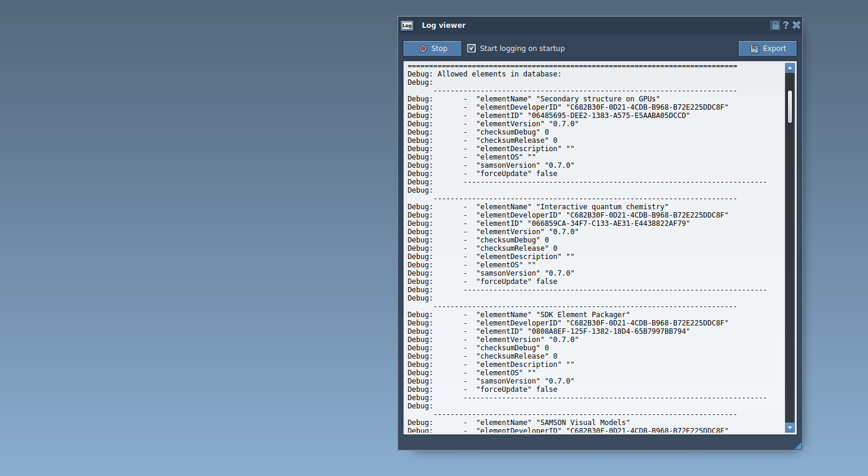
Task: Click the Log viewer title text
Action: (x=444, y=25)
